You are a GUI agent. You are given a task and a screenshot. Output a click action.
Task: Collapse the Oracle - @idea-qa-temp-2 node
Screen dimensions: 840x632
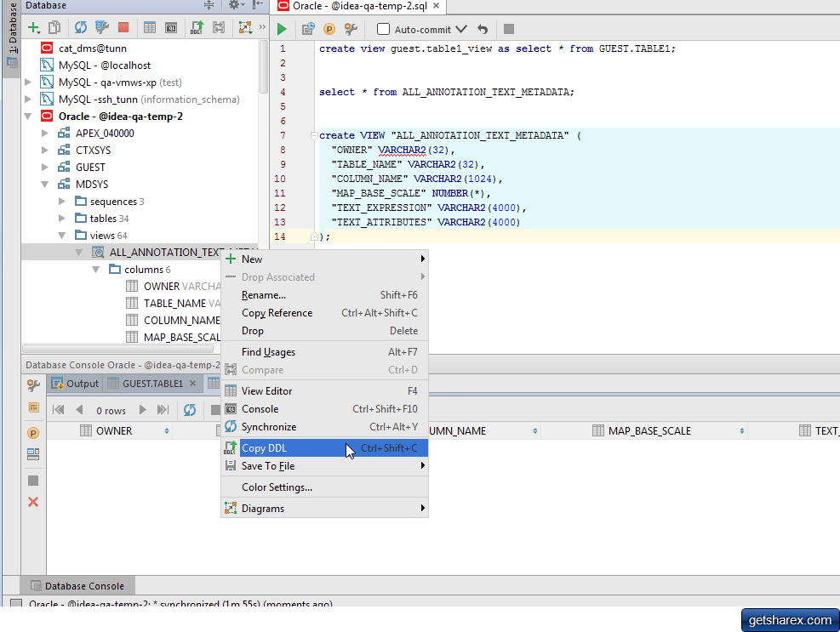(28, 117)
